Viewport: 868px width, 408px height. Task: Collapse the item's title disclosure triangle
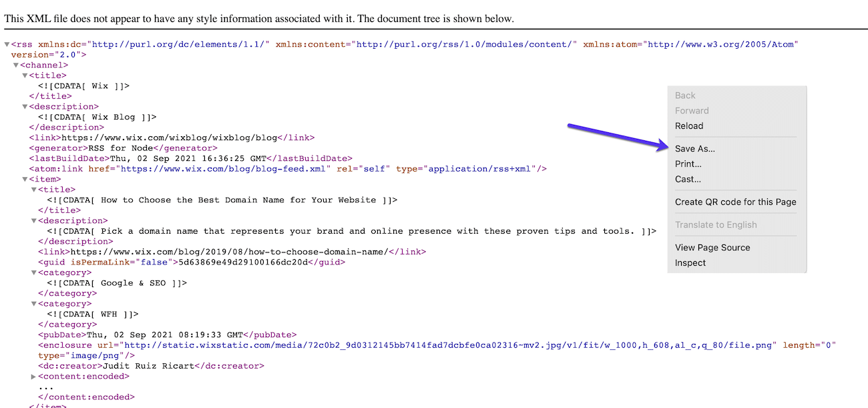(33, 189)
